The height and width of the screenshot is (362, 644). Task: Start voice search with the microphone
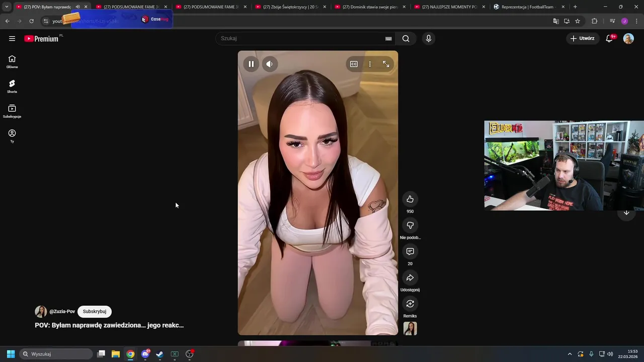(428, 39)
